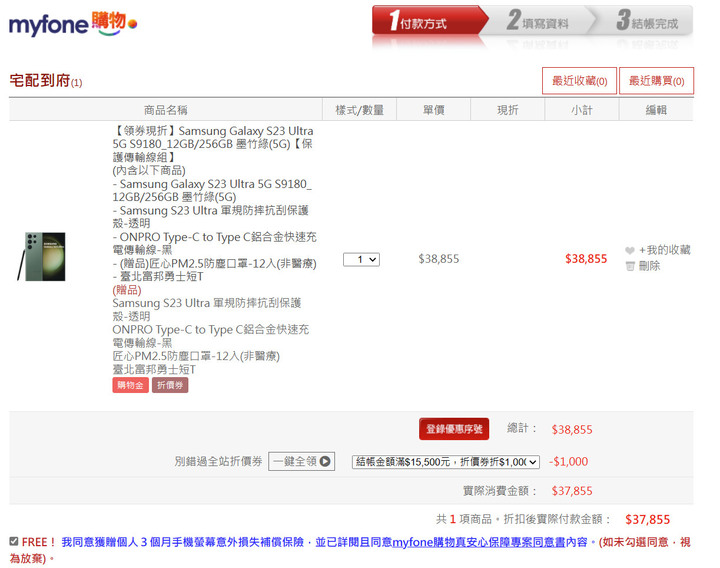Click the 小計 column header
Viewport: 720px width, 568px height.
582,110
